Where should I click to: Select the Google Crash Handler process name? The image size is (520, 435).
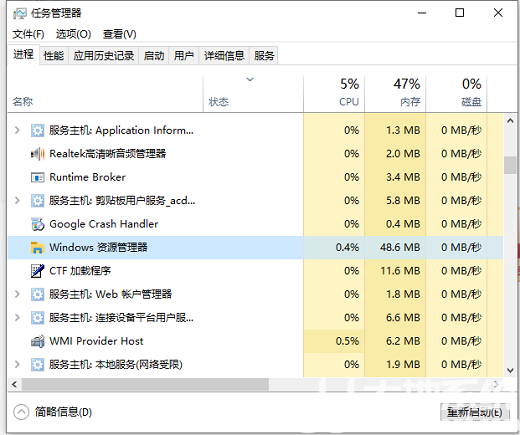pyautogui.click(x=104, y=224)
